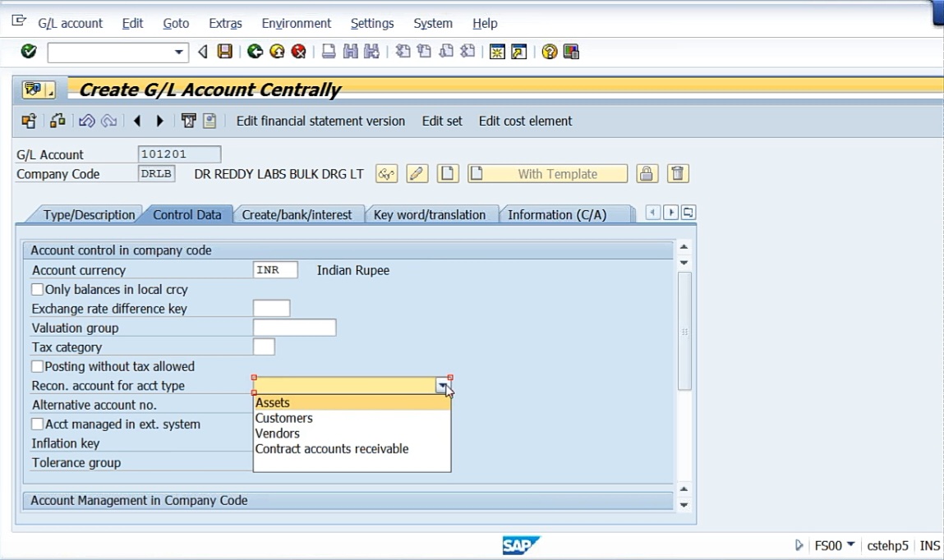The height and width of the screenshot is (560, 944).
Task: Pick Vendors from the dropdown list
Action: (352, 433)
